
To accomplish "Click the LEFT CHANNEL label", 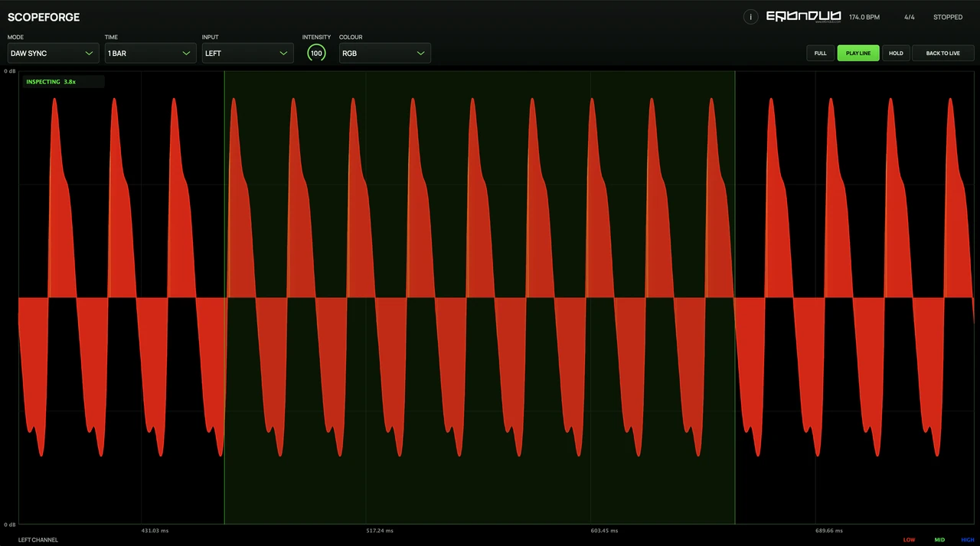I will click(38, 540).
